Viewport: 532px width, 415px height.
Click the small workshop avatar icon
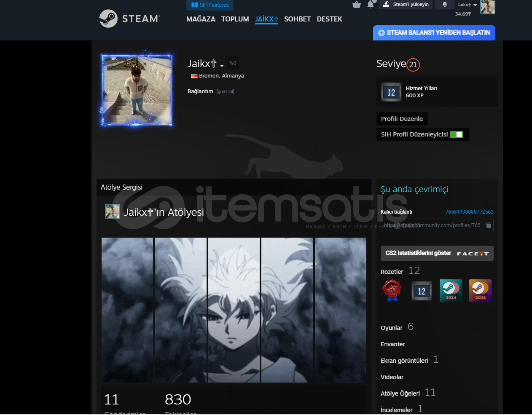pyautogui.click(x=113, y=212)
